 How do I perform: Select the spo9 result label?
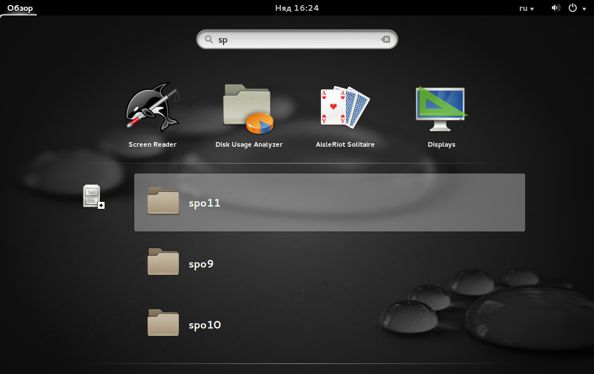[x=201, y=264]
